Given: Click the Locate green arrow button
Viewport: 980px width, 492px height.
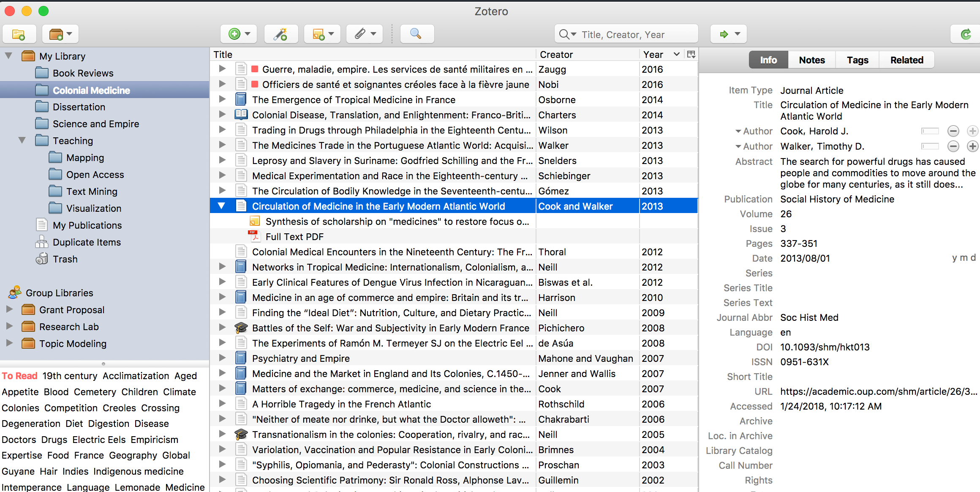Looking at the screenshot, I should click(729, 34).
